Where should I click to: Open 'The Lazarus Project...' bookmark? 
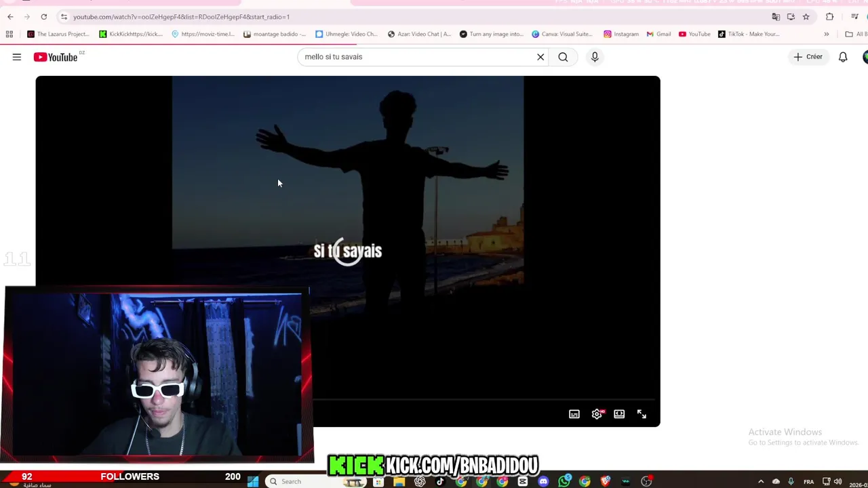click(x=58, y=34)
